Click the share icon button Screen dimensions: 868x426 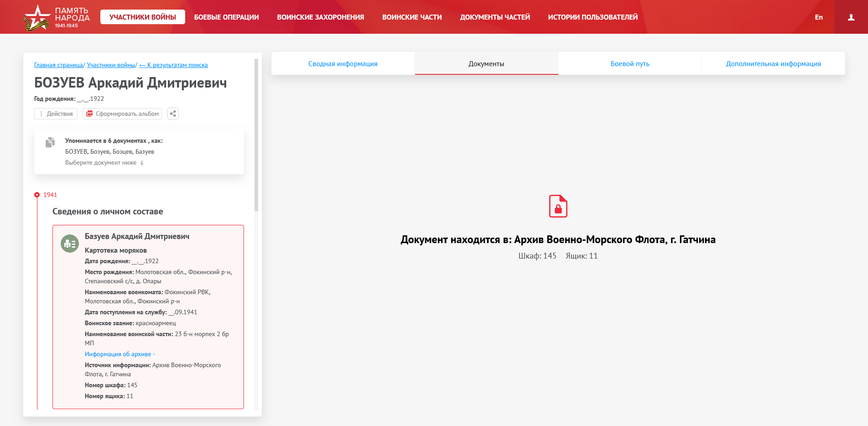[173, 114]
